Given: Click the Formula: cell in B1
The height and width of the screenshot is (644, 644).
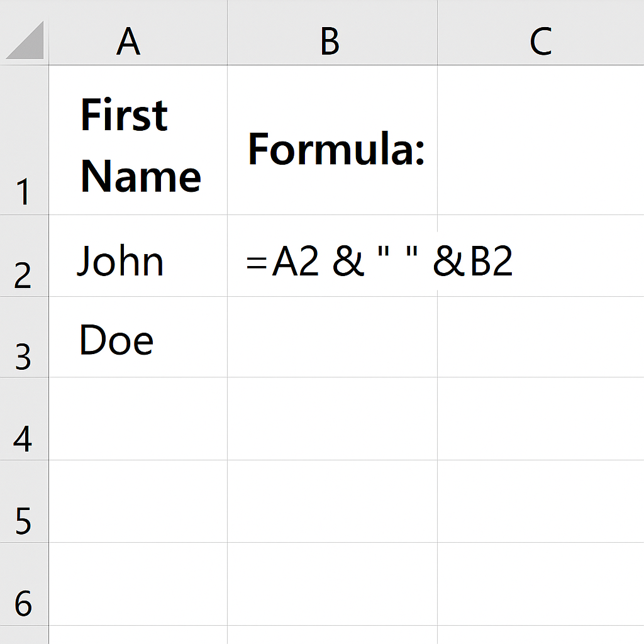Looking at the screenshot, I should tap(332, 140).
